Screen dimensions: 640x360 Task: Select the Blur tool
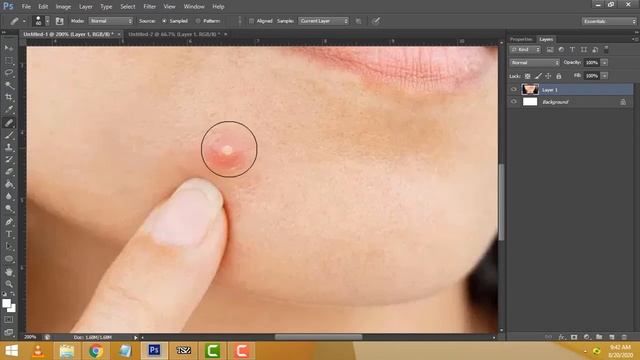coord(9,197)
